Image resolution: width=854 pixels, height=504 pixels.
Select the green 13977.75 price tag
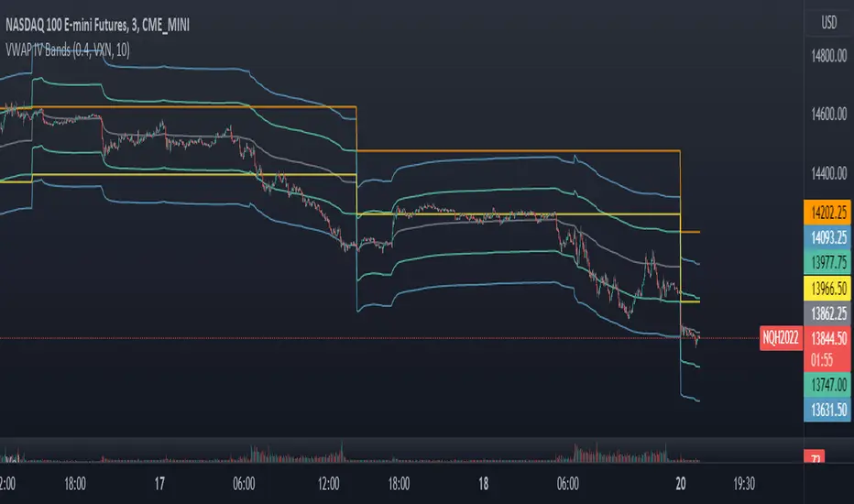(827, 263)
